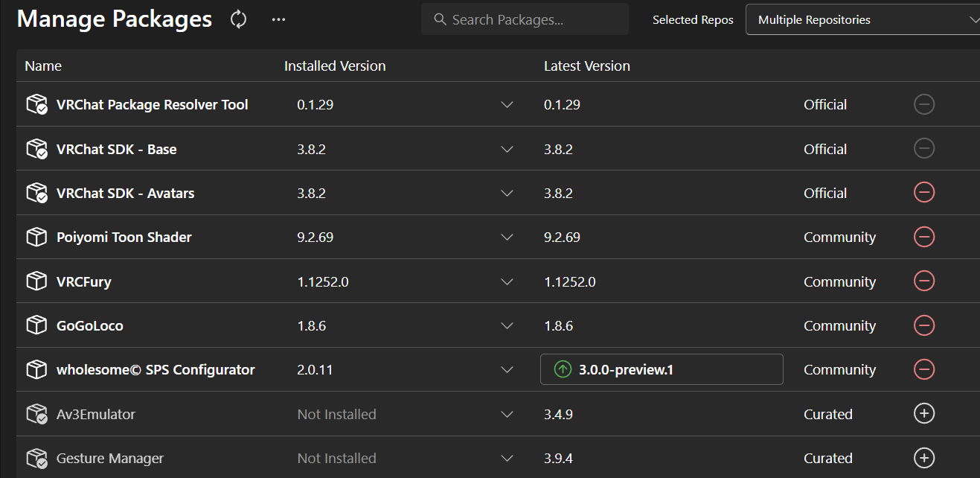Click the Installed Version column header

pos(335,66)
